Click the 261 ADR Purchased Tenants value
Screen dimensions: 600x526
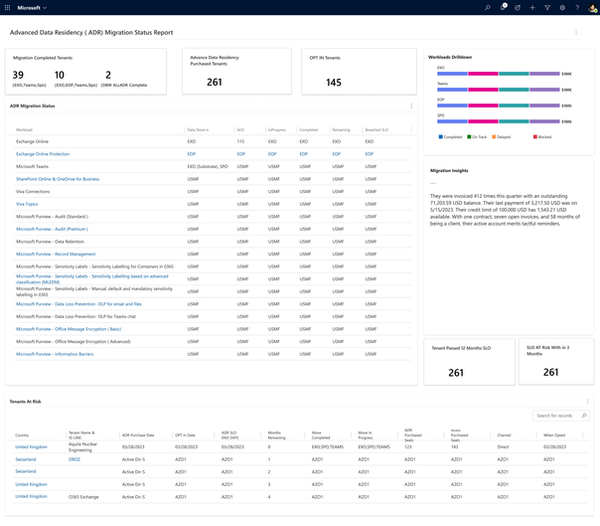(214, 82)
